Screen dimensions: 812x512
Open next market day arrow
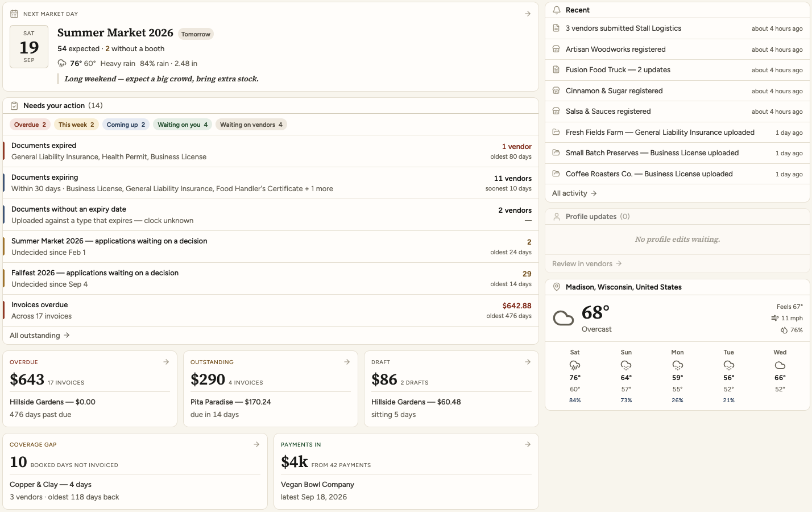tap(528, 14)
